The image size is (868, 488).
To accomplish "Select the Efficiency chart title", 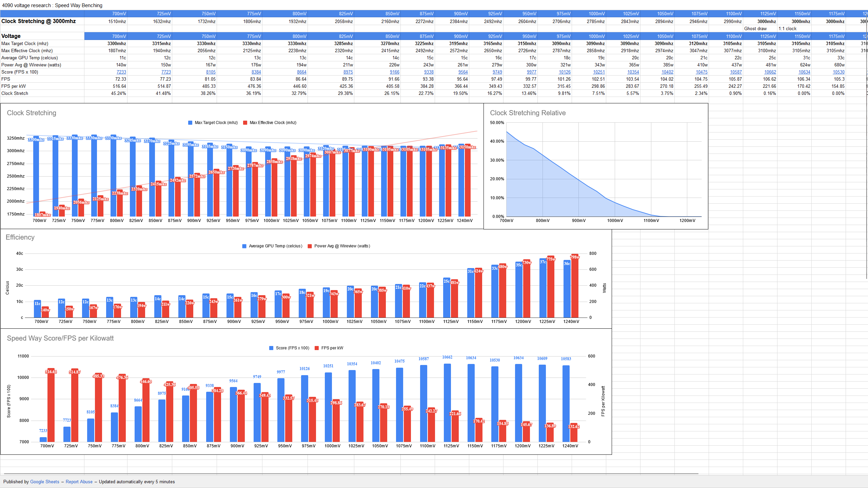I will coord(20,237).
